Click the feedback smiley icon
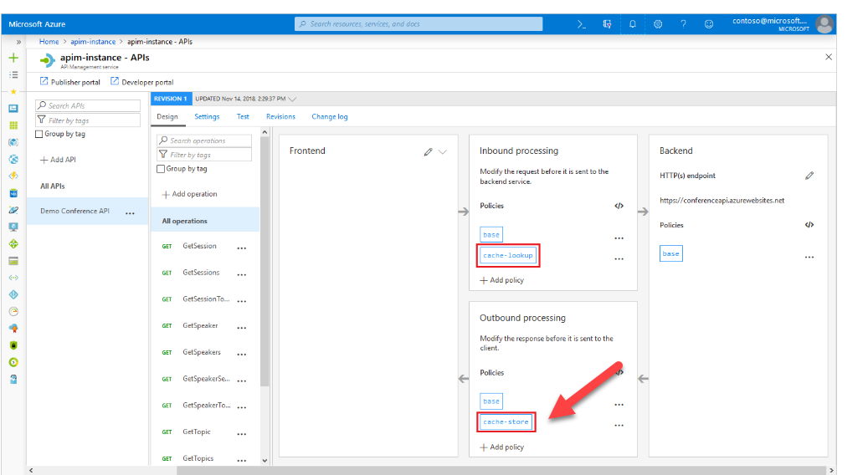868x475 pixels. point(709,24)
